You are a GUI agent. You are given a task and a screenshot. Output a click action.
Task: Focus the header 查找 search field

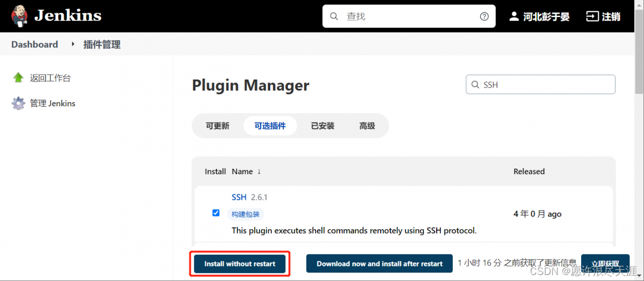(409, 16)
